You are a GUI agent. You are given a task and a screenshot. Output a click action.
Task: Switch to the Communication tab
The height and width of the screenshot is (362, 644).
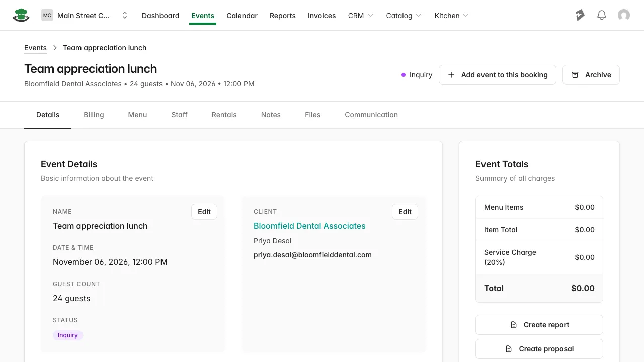tap(371, 115)
